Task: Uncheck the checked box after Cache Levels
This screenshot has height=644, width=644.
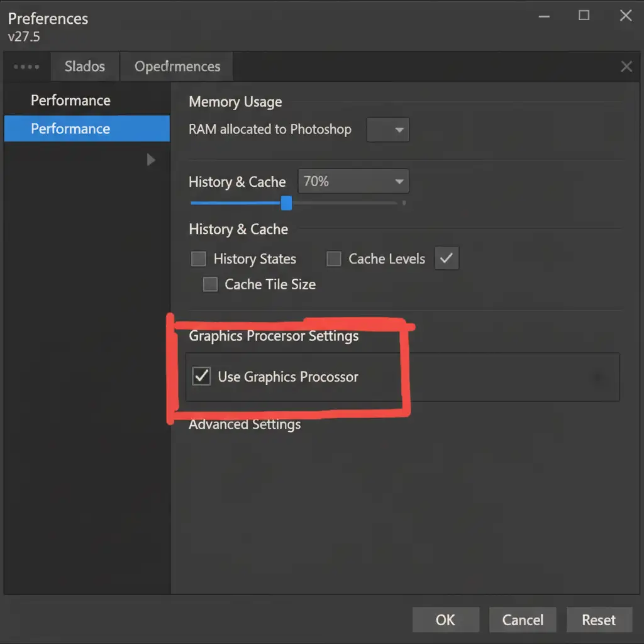Action: click(x=447, y=258)
